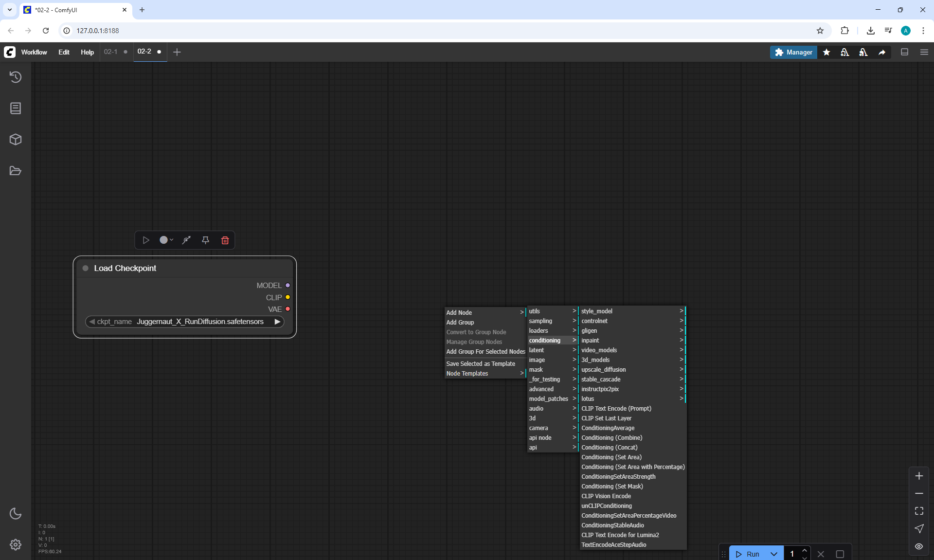934x560 pixels.
Task: Open node color picker dropdown
Action: [166, 240]
